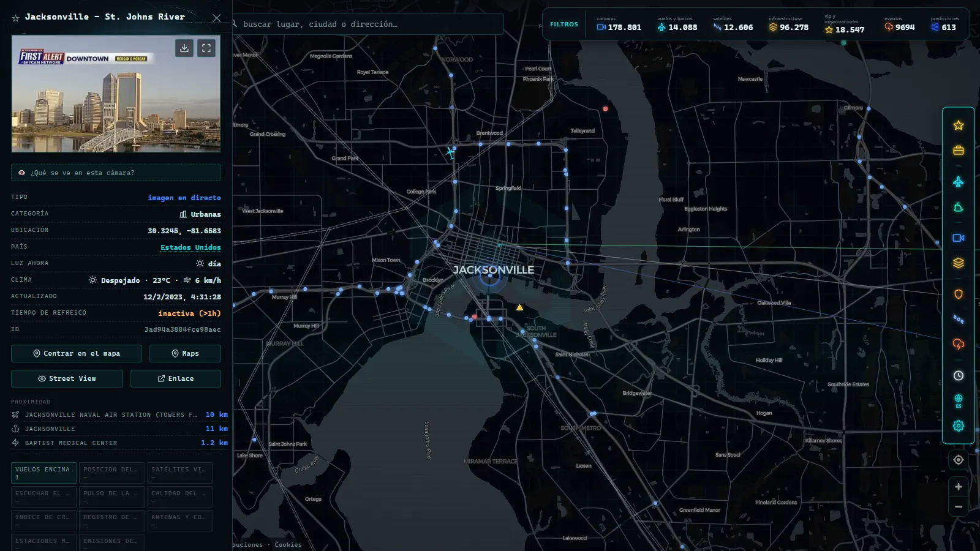The height and width of the screenshot is (551, 980).
Task: Open the Enlace external link button
Action: click(176, 378)
